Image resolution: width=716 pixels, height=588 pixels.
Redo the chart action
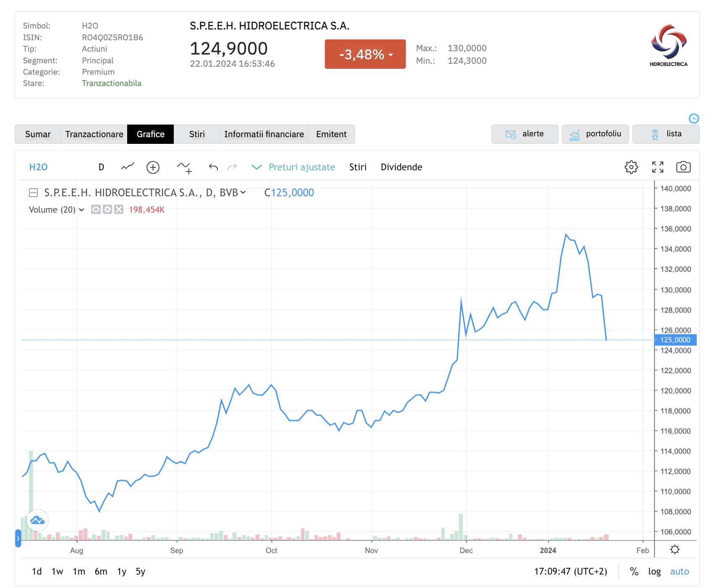[x=232, y=167]
